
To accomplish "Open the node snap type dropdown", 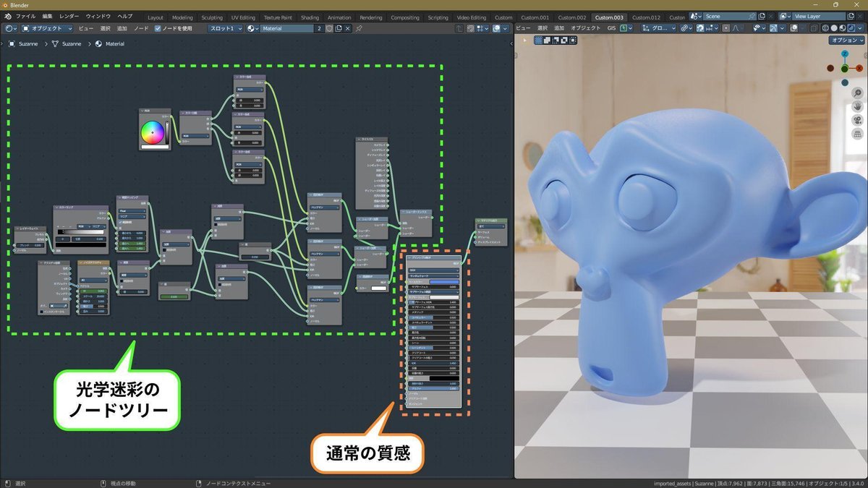I will 480,28.
